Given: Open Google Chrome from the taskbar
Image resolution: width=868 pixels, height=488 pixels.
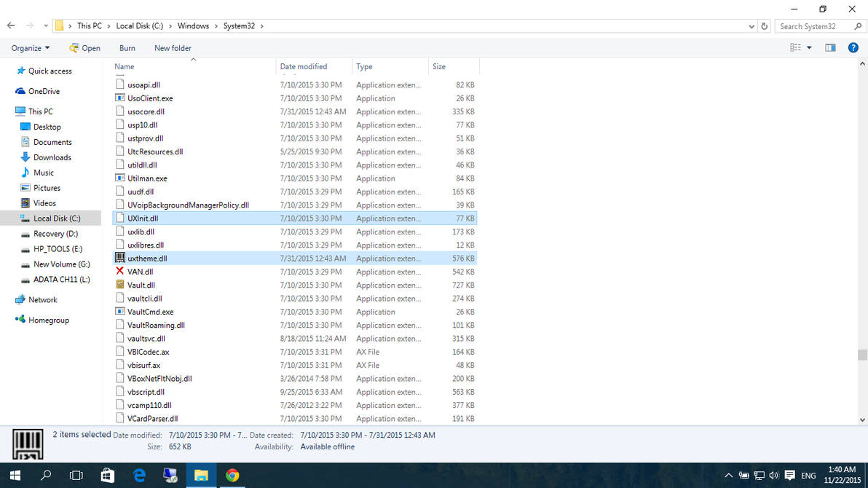Looking at the screenshot, I should pos(232,475).
